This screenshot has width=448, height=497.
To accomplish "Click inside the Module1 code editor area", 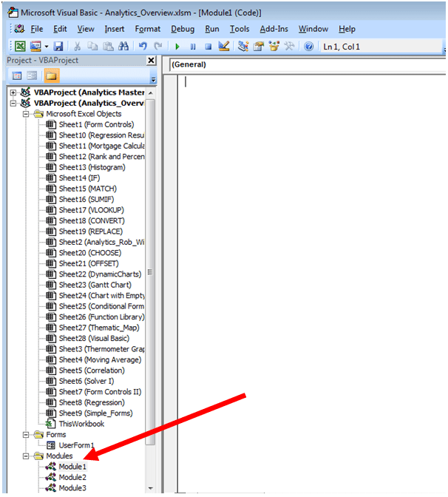I will [x=311, y=284].
